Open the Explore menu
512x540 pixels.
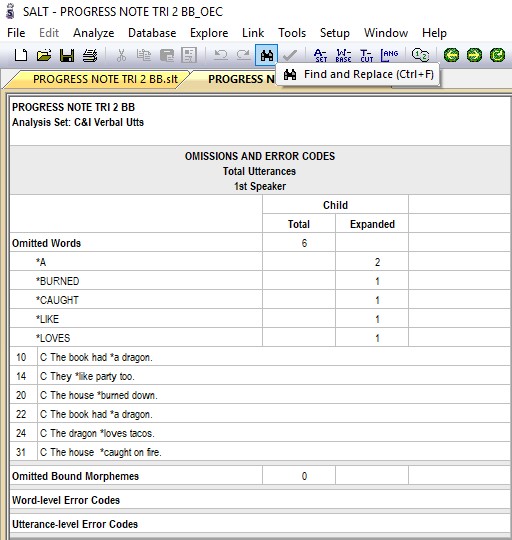pyautogui.click(x=209, y=33)
